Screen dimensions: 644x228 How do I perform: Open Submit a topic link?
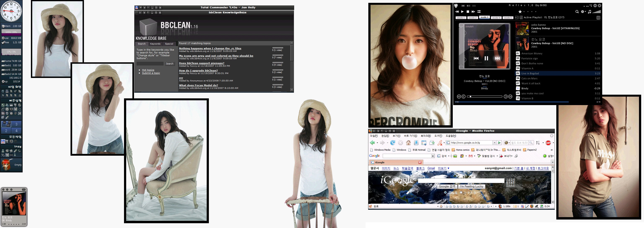point(151,73)
